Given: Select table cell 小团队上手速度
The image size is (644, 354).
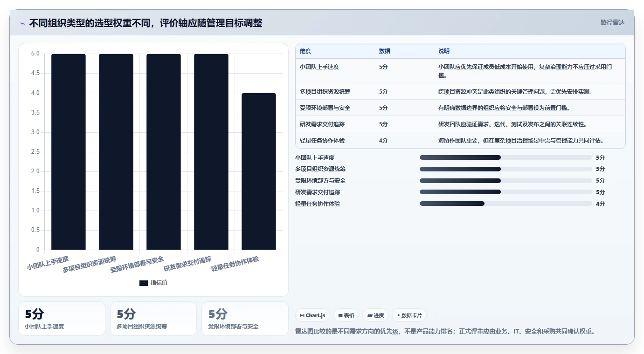Looking at the screenshot, I should pyautogui.click(x=319, y=67).
